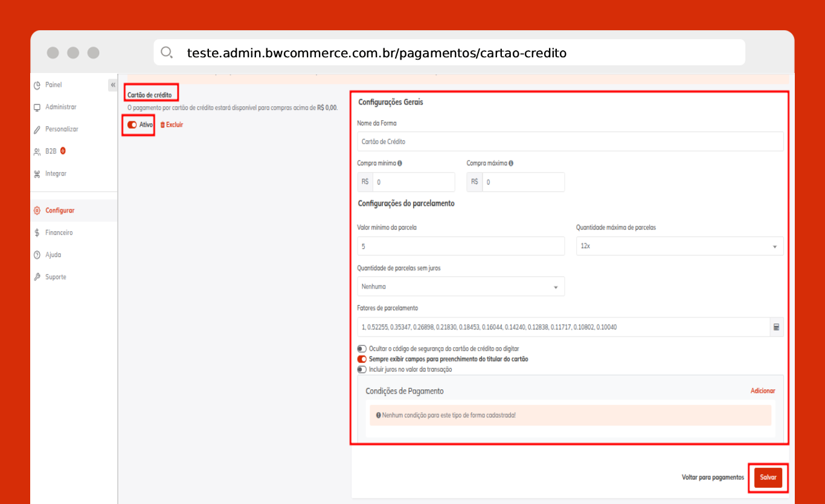The image size is (825, 504).
Task: Open the Configurar menu item
Action: click(60, 211)
